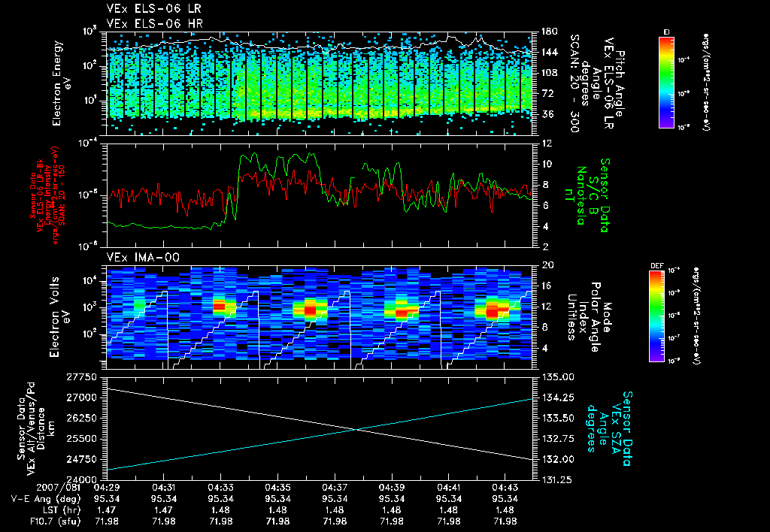
Task: Click the 'VEx IMA-00' panel label
Action: point(143,258)
